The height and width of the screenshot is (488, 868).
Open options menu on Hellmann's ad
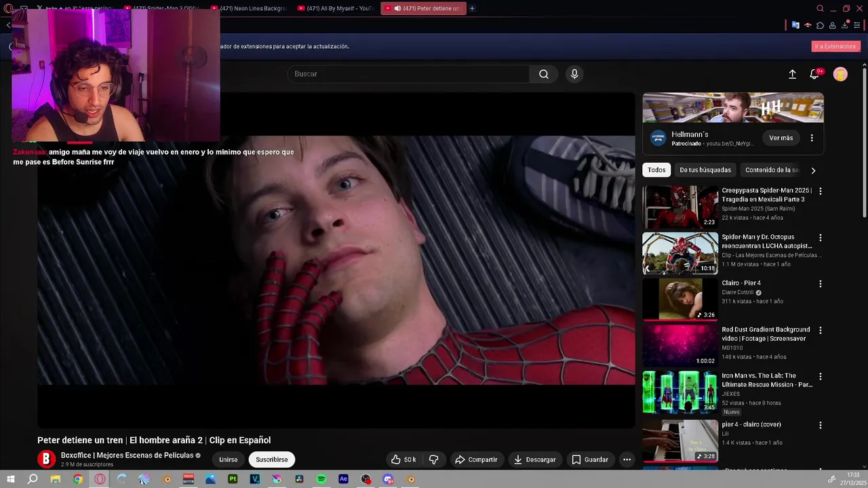pyautogui.click(x=812, y=138)
